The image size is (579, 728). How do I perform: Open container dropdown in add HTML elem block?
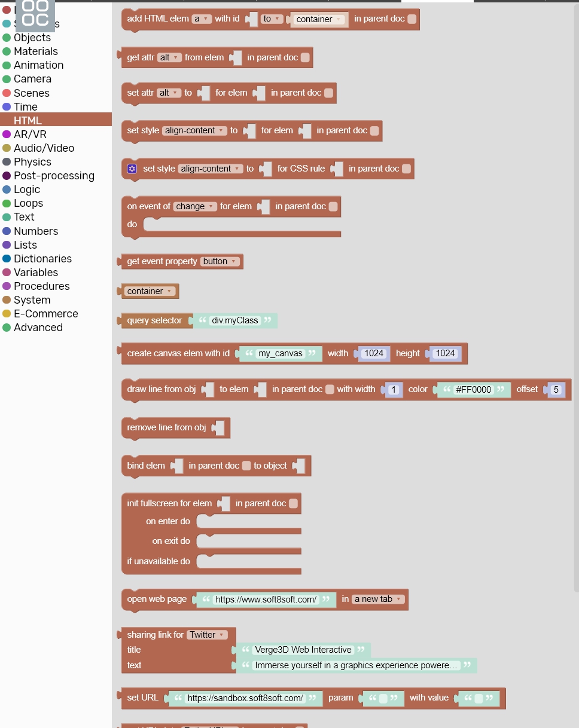319,19
